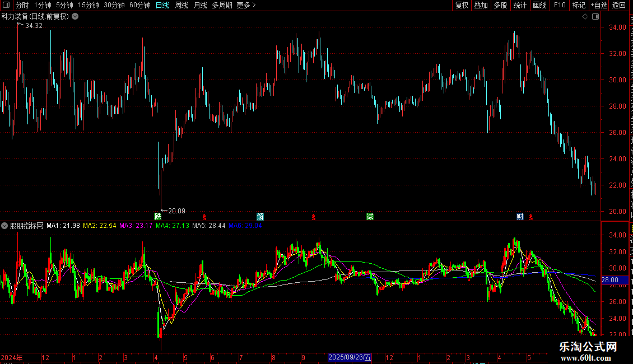Click the 叠加 overlay button

[x=481, y=5]
